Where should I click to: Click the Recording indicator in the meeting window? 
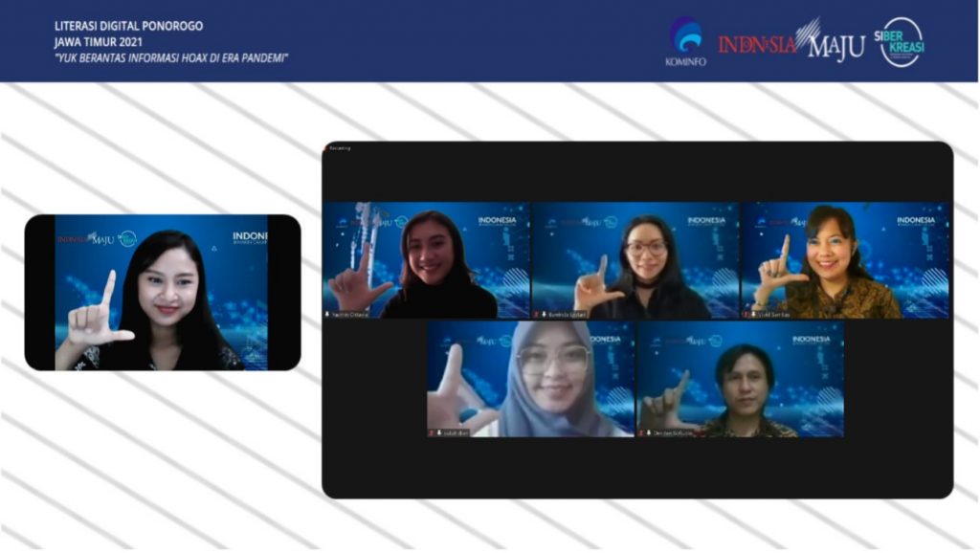[x=341, y=148]
